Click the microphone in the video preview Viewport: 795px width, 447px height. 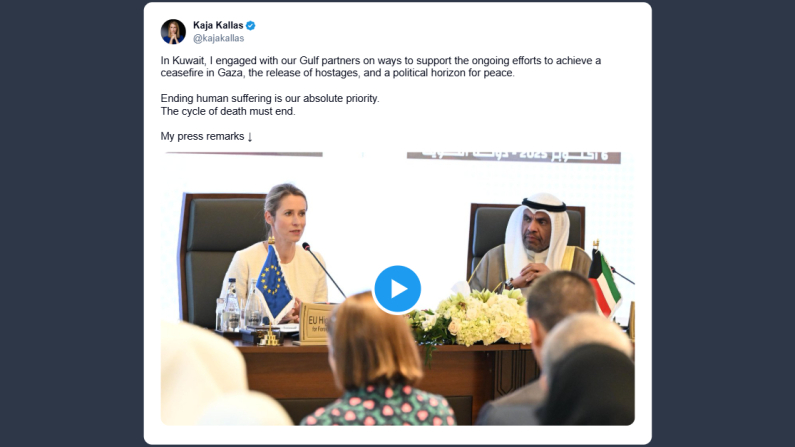pyautogui.click(x=323, y=270)
